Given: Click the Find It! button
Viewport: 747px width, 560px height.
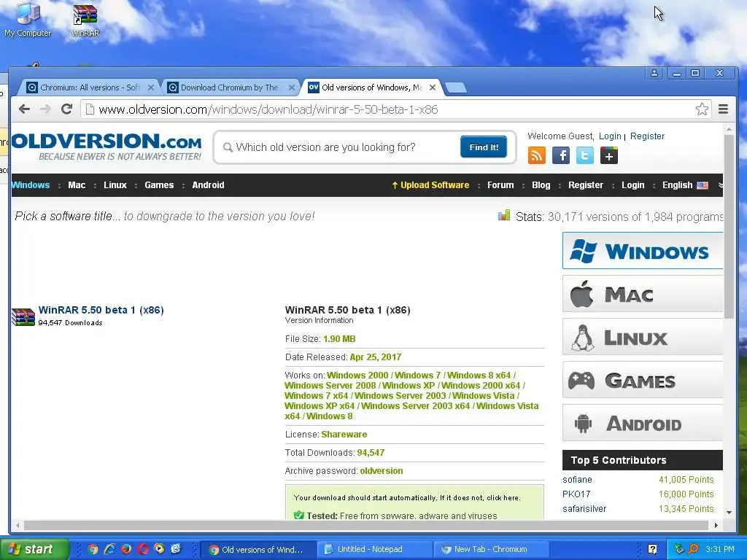Looking at the screenshot, I should tap(484, 147).
